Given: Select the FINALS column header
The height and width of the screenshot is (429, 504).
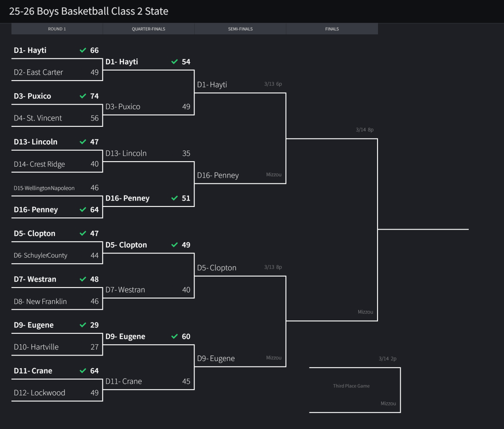Looking at the screenshot, I should coord(332,29).
